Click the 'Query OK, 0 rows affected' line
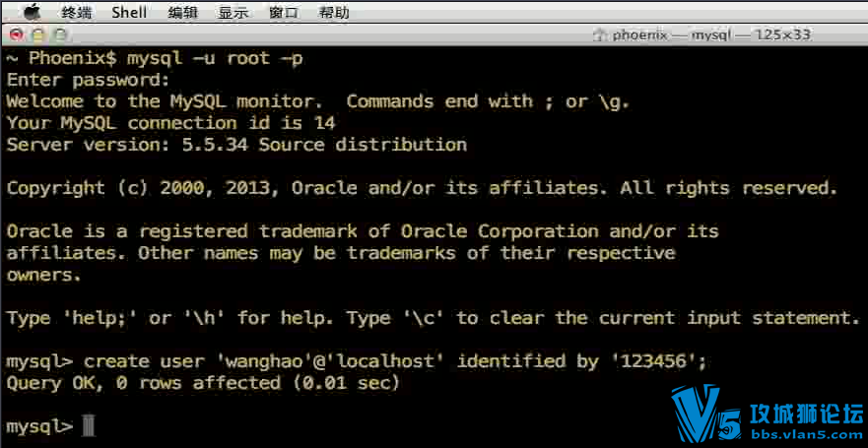The width and height of the screenshot is (868, 448). click(202, 383)
